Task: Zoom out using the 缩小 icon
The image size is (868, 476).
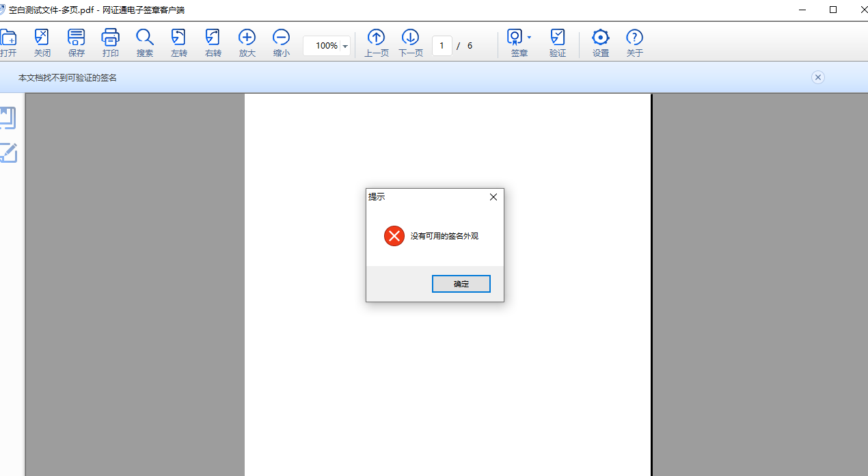Action: pyautogui.click(x=281, y=38)
